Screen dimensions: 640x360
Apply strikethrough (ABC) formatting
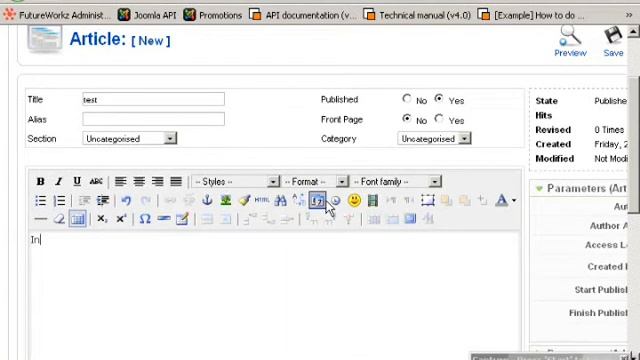(96, 181)
